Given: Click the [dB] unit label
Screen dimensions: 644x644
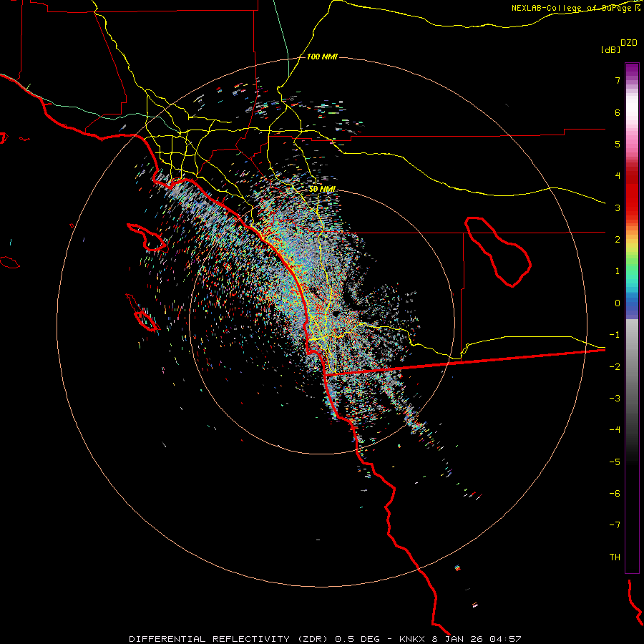Looking at the screenshot, I should click(x=611, y=49).
